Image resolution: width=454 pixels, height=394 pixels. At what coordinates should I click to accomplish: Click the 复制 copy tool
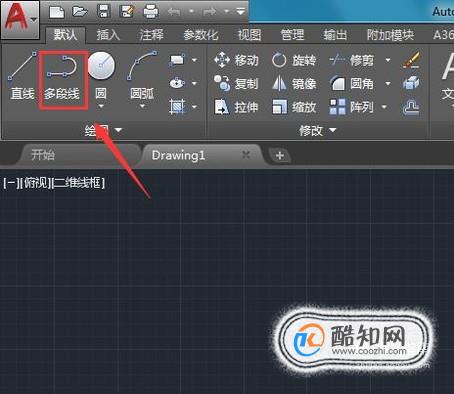coord(236,83)
